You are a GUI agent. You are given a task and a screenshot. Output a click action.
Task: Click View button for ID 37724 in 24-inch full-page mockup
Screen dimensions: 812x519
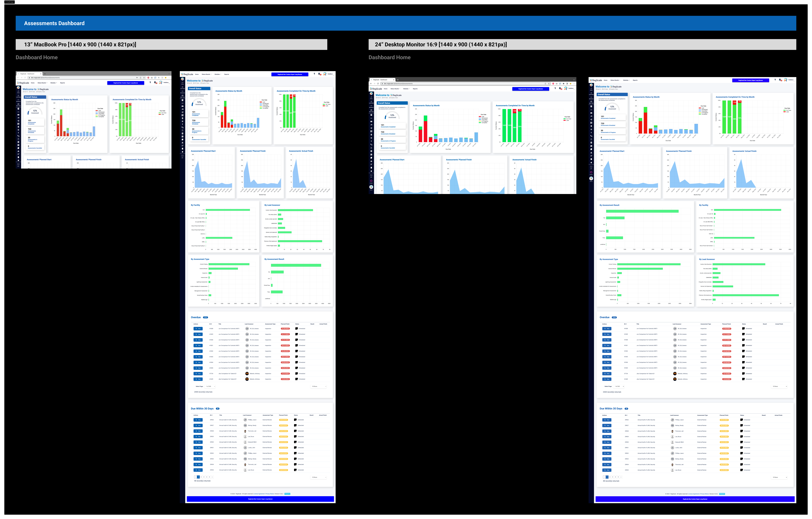pos(607,374)
